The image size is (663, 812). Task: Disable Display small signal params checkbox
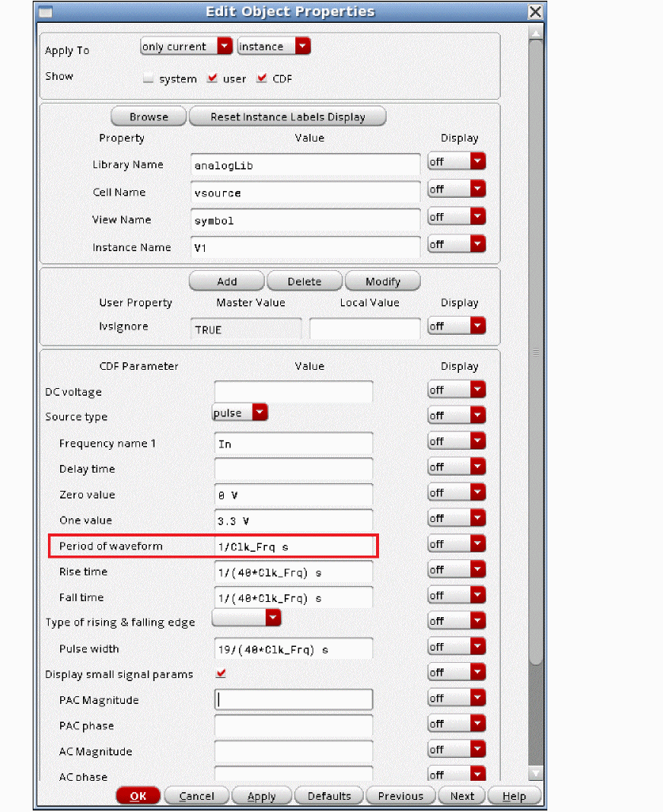pos(222,673)
